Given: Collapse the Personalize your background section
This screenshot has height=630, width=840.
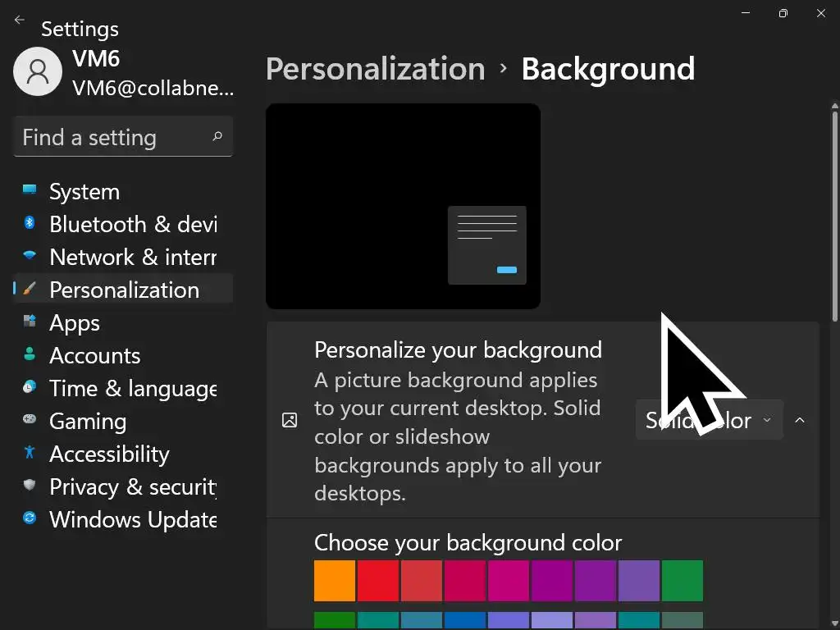Looking at the screenshot, I should [x=800, y=420].
